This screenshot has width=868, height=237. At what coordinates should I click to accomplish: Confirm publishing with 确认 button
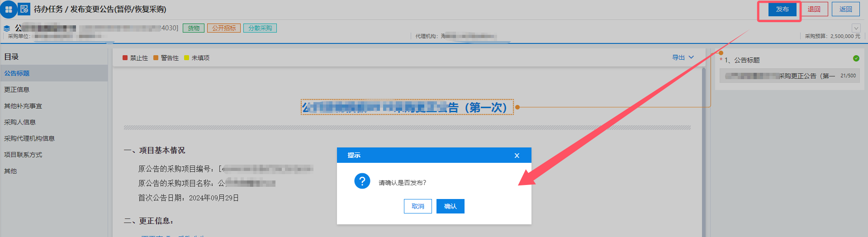[451, 206]
